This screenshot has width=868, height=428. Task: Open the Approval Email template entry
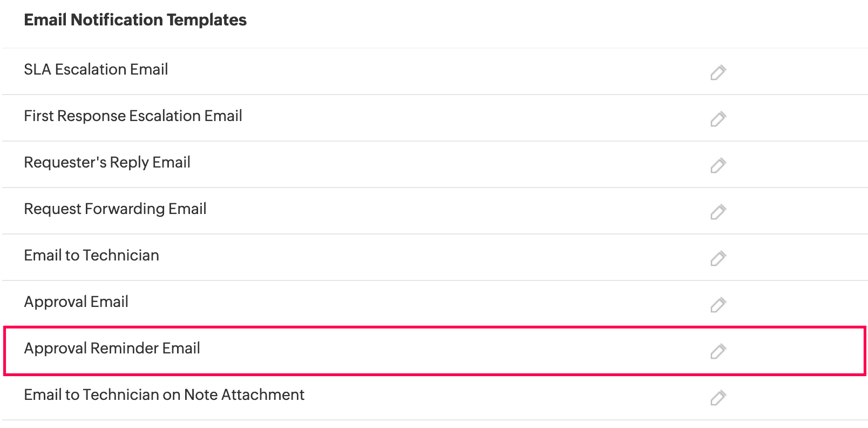click(x=76, y=302)
